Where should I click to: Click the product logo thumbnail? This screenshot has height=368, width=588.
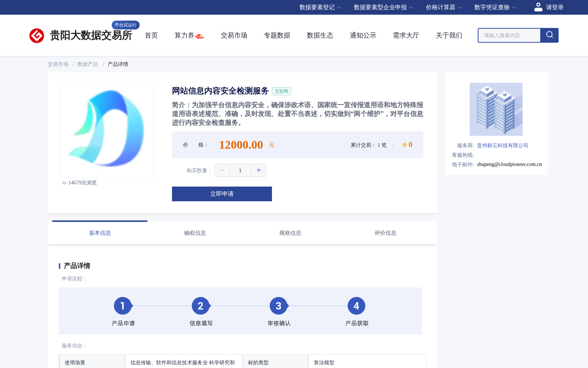click(107, 131)
